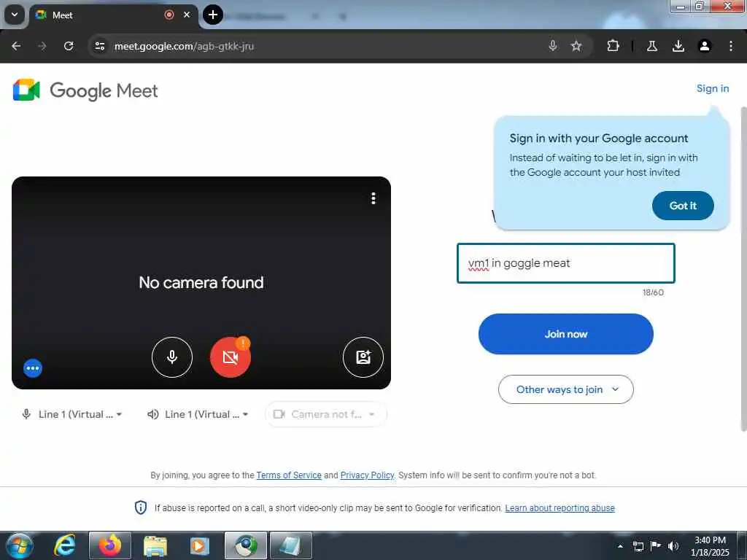
Task: Open the tab search dropdown arrow
Action: 15,15
